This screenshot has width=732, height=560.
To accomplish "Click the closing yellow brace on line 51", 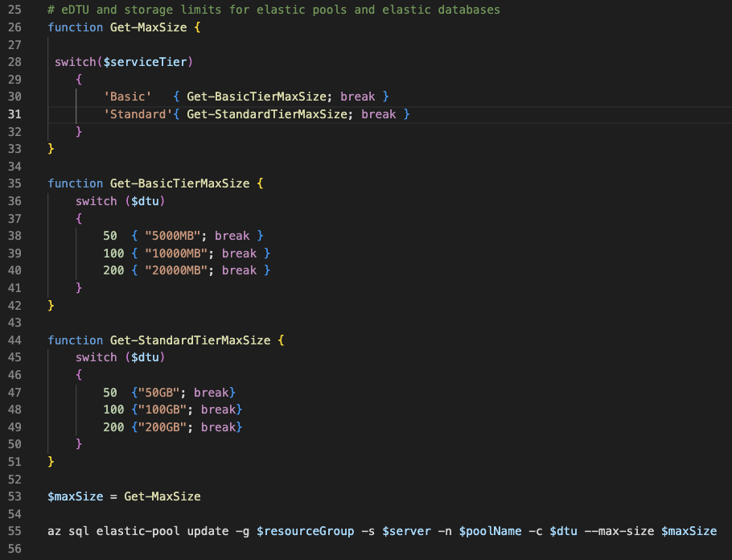I will [x=51, y=462].
